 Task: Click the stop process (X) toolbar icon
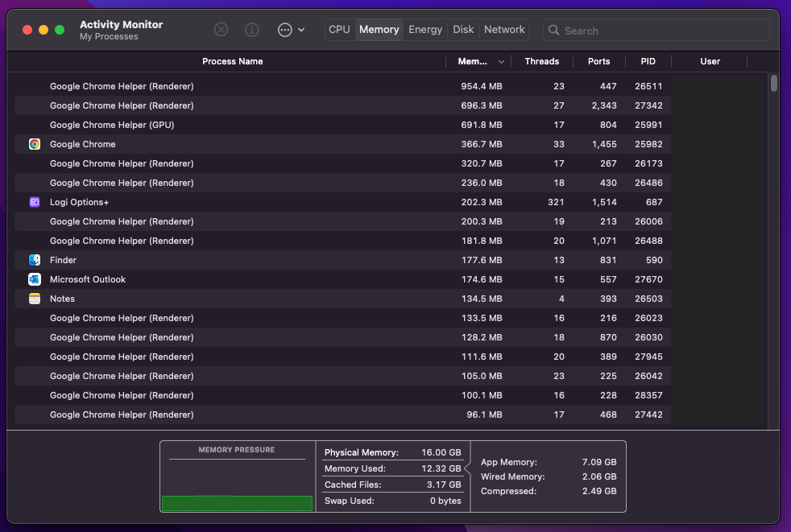tap(221, 30)
